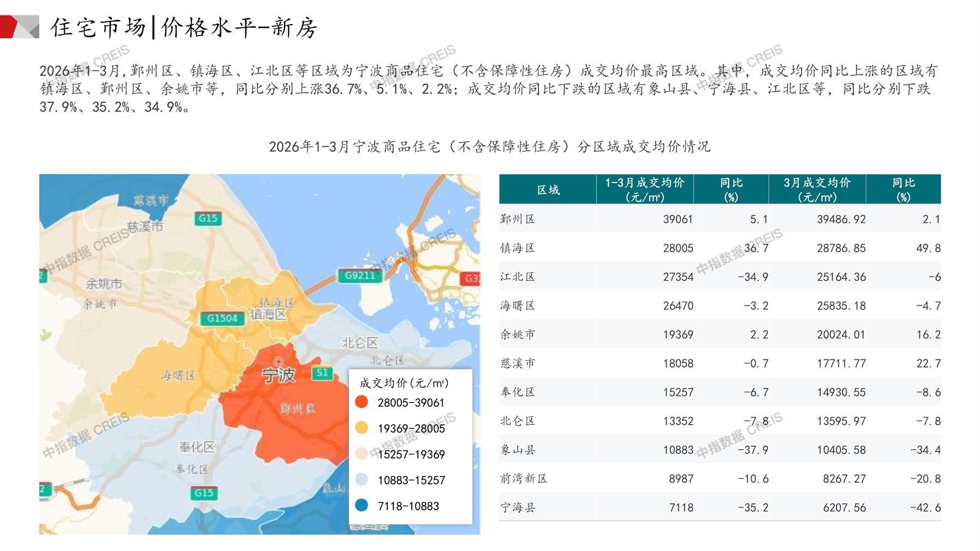Select the S1 road badge near 宁波
Image resolution: width=980 pixels, height=551 pixels.
[x=322, y=373]
